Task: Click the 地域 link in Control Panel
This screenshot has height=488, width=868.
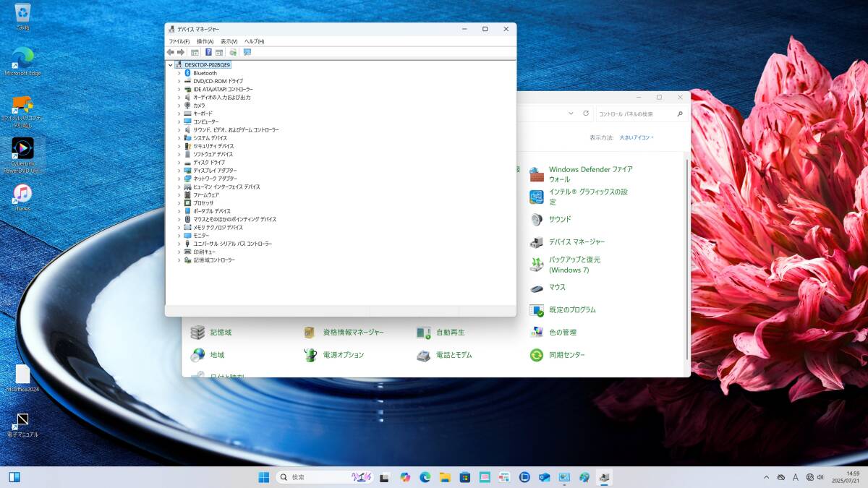Action: point(217,355)
